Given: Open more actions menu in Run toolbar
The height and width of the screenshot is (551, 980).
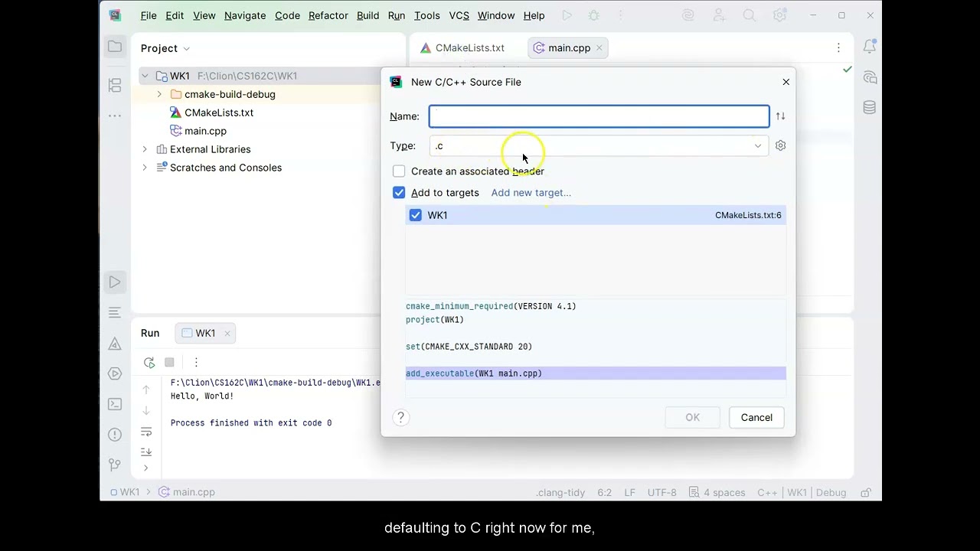Looking at the screenshot, I should pos(196,362).
